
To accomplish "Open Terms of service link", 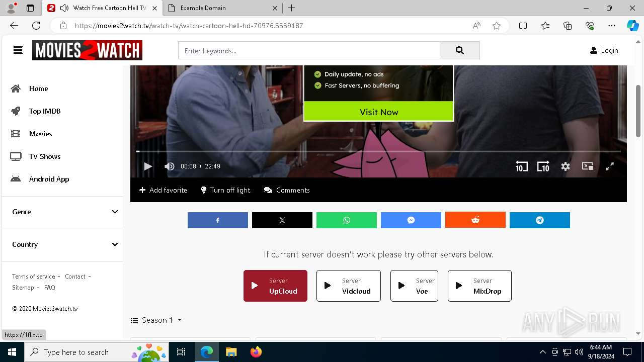I will point(34,277).
